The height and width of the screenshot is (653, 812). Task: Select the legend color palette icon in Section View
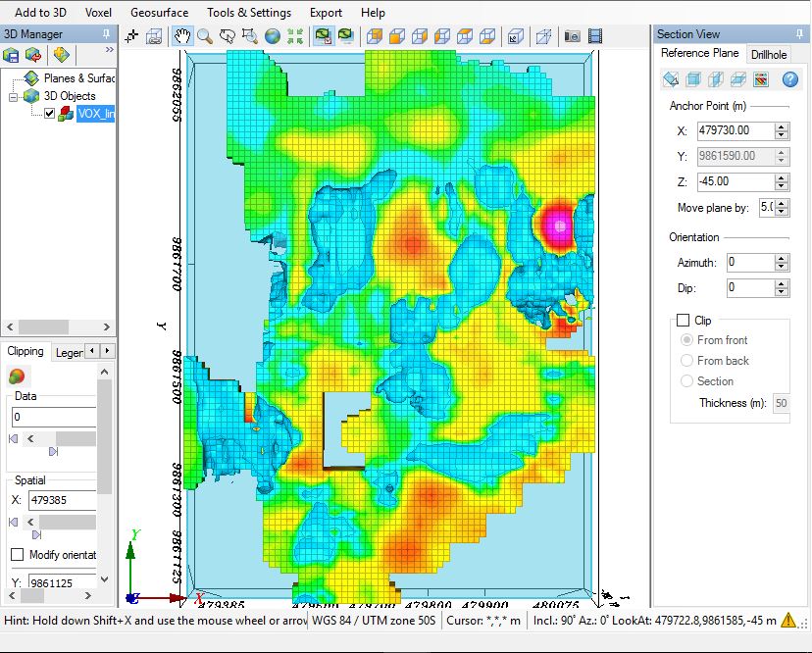click(760, 79)
